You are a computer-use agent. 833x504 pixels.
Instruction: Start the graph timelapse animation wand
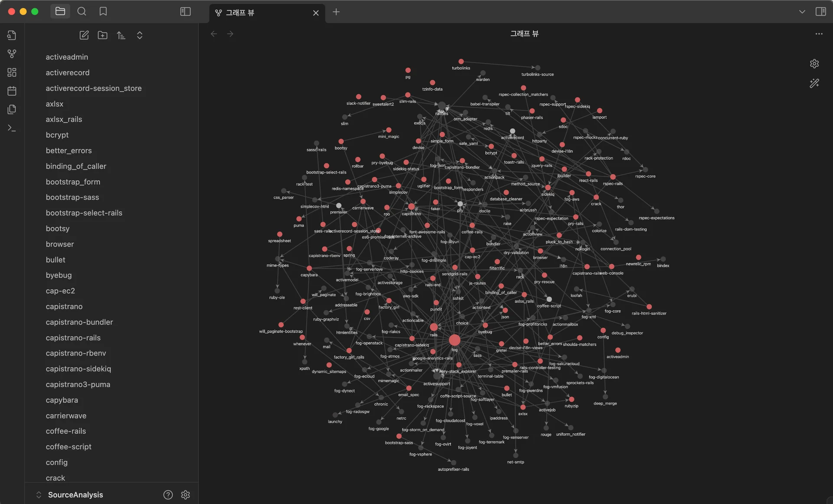tap(814, 83)
